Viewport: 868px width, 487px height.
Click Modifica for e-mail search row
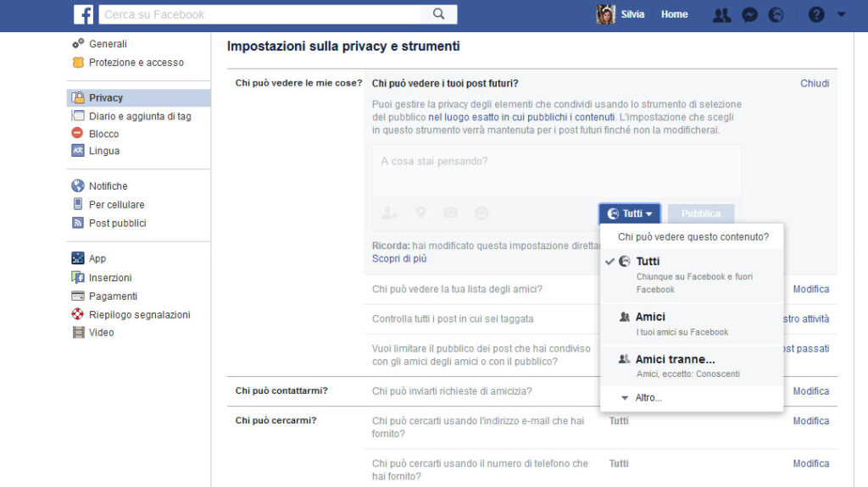pyautogui.click(x=811, y=421)
